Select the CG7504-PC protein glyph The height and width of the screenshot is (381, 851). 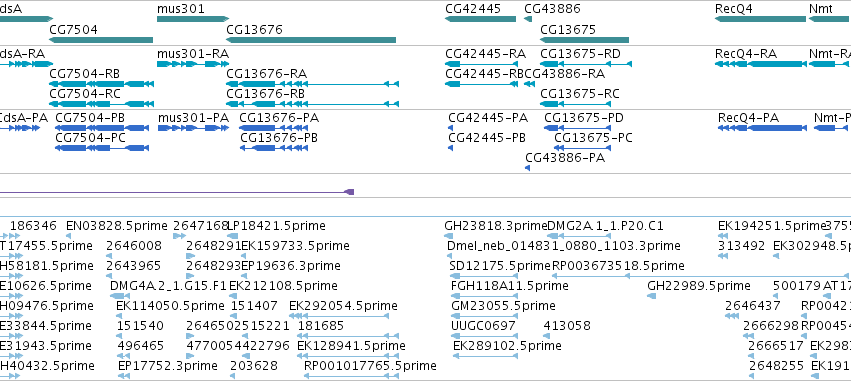pyautogui.click(x=102, y=148)
